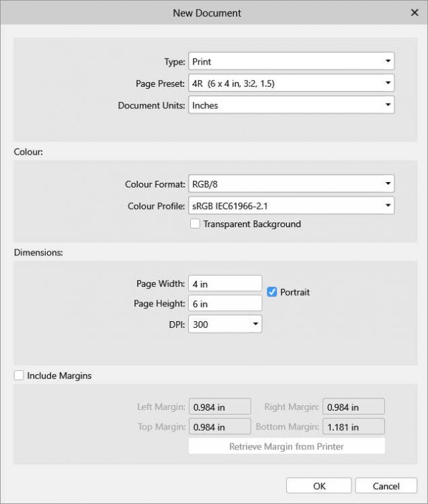This screenshot has height=504, width=428.
Task: Click the Left Margin field
Action: [x=220, y=407]
